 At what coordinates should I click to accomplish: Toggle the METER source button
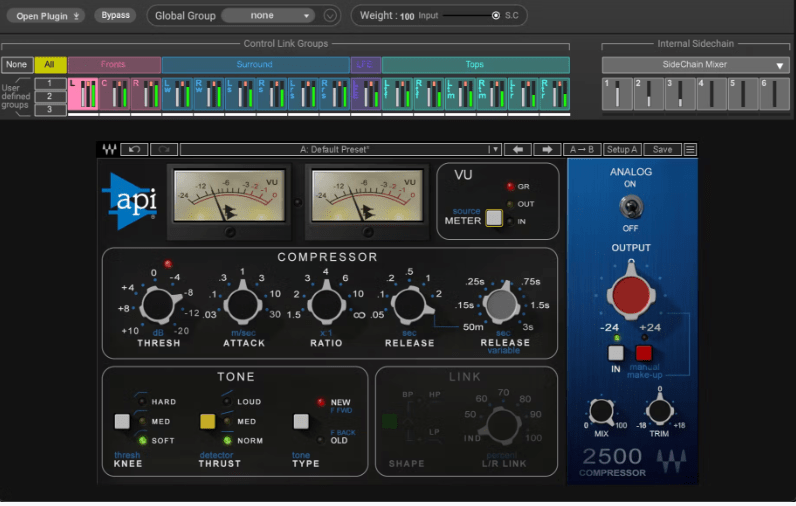coord(493,218)
